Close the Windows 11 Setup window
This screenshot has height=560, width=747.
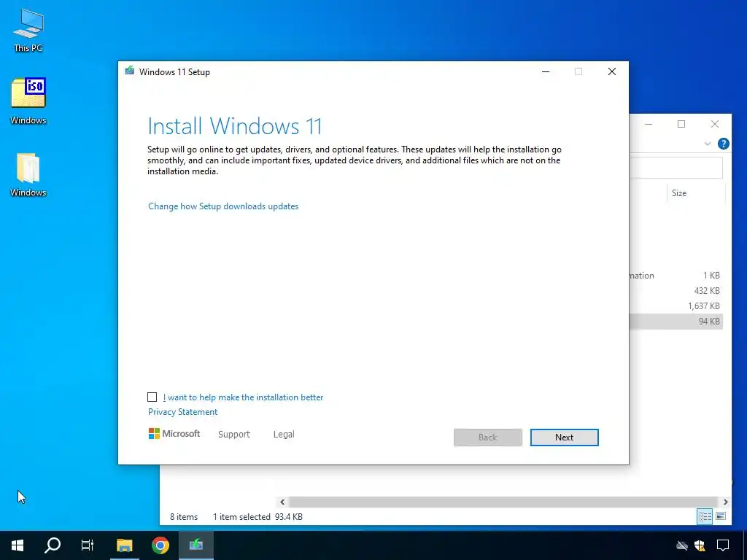(x=612, y=71)
